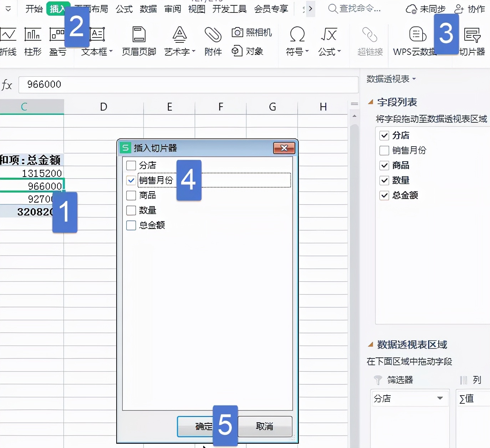Select column F header
Screen dimensions: 490x448
click(221, 107)
